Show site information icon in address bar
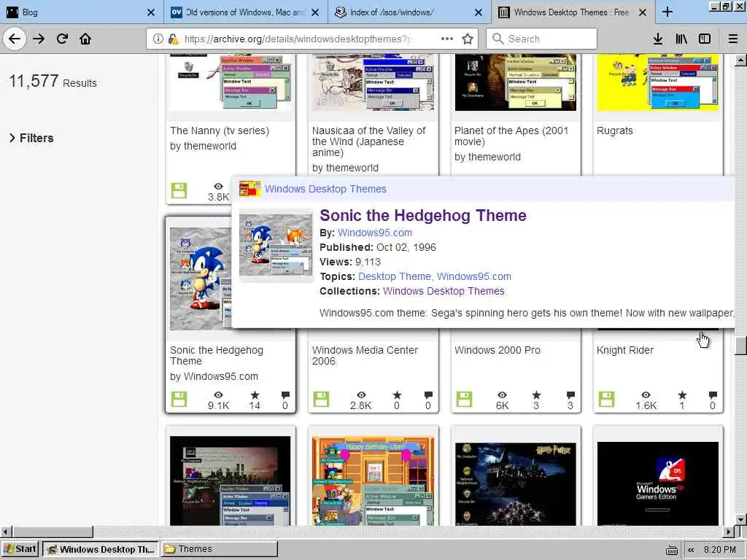 [158, 39]
